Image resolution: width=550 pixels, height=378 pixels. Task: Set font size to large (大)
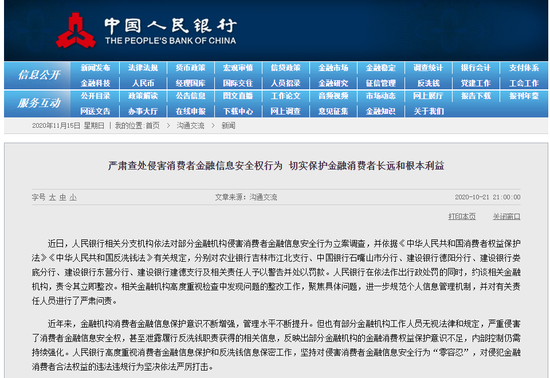click(x=52, y=197)
